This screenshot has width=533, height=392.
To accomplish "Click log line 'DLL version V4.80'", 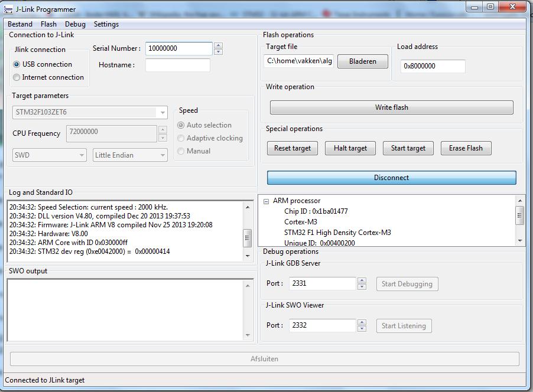I will click(x=100, y=216).
